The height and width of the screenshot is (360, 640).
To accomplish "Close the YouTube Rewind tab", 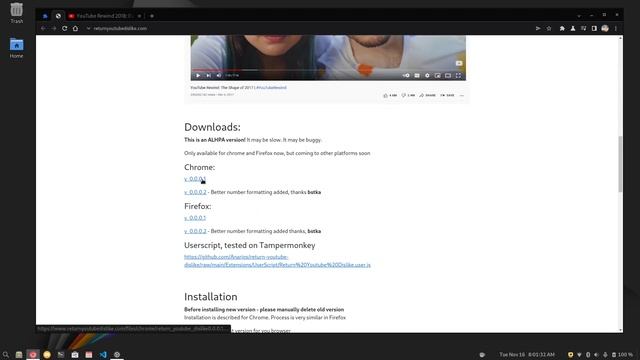I will [x=139, y=16].
